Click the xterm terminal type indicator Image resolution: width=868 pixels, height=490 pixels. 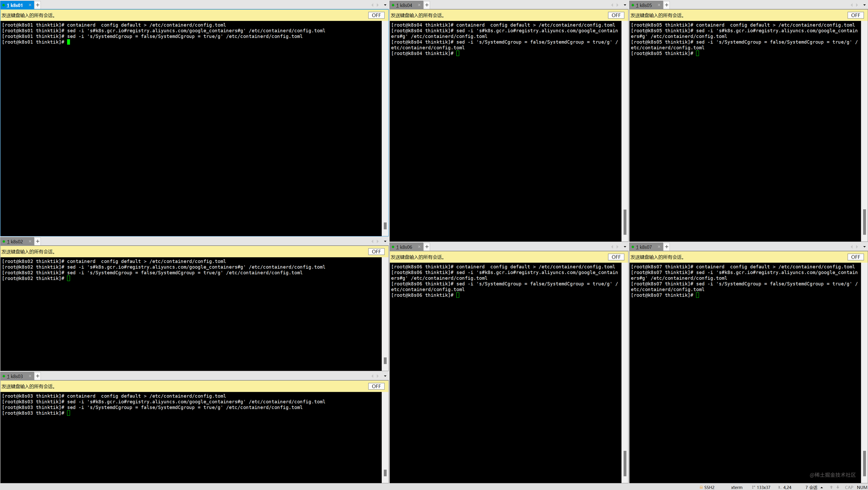(737, 487)
